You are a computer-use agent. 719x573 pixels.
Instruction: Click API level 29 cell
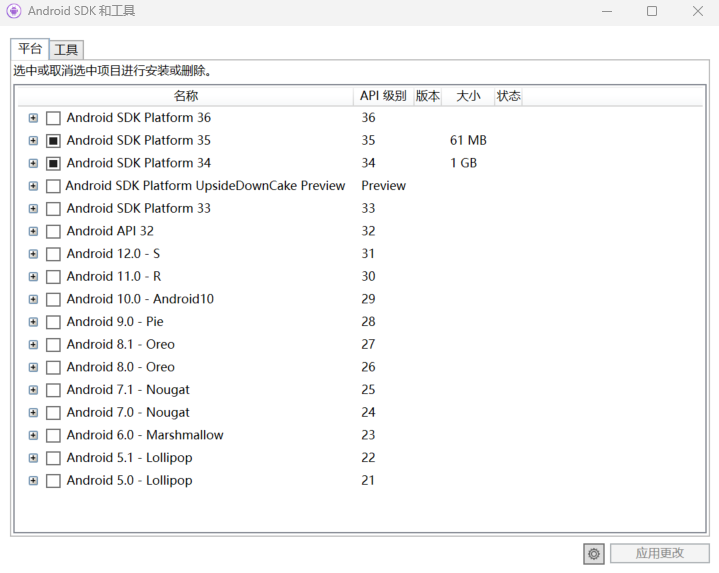pyautogui.click(x=368, y=299)
